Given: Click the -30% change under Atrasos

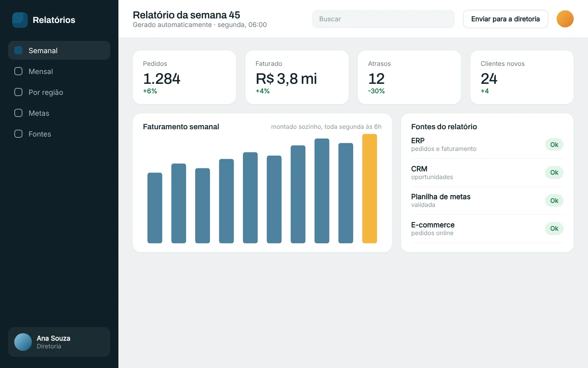Looking at the screenshot, I should (x=376, y=91).
